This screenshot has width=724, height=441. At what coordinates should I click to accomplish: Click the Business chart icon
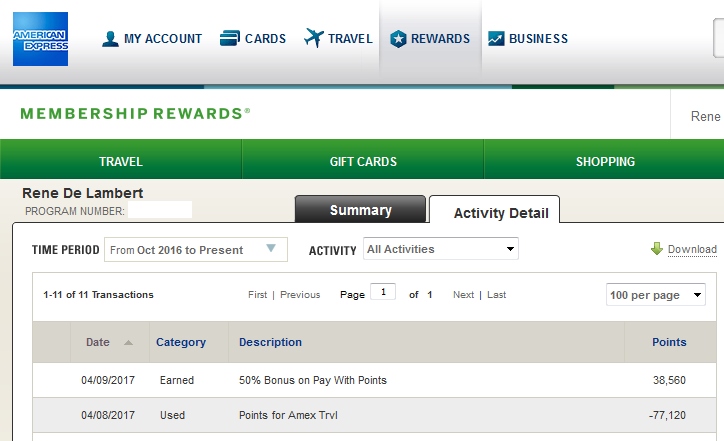(496, 39)
